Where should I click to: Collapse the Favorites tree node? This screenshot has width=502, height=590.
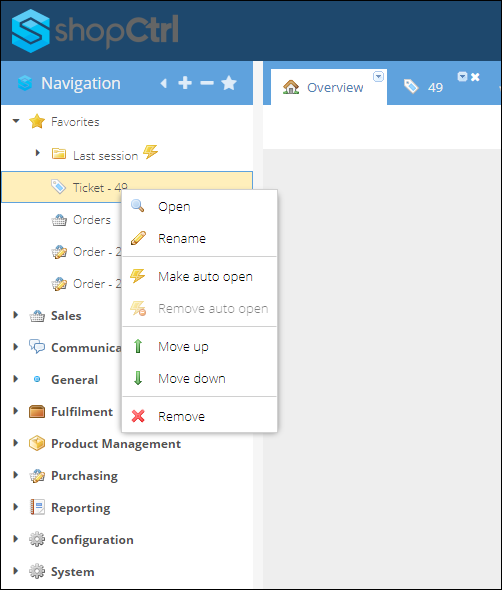click(x=16, y=121)
